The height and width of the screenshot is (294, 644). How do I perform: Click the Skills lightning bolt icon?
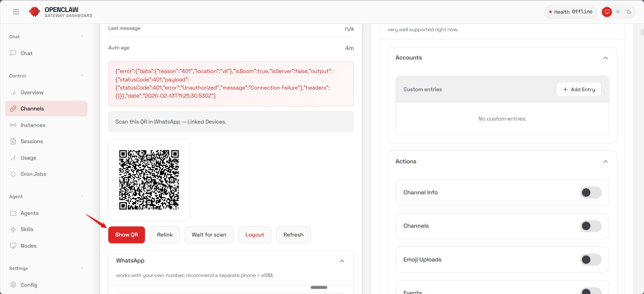pos(13,229)
